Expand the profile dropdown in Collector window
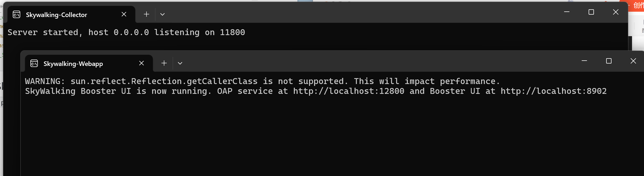Image resolution: width=644 pixels, height=176 pixels. coord(162,14)
